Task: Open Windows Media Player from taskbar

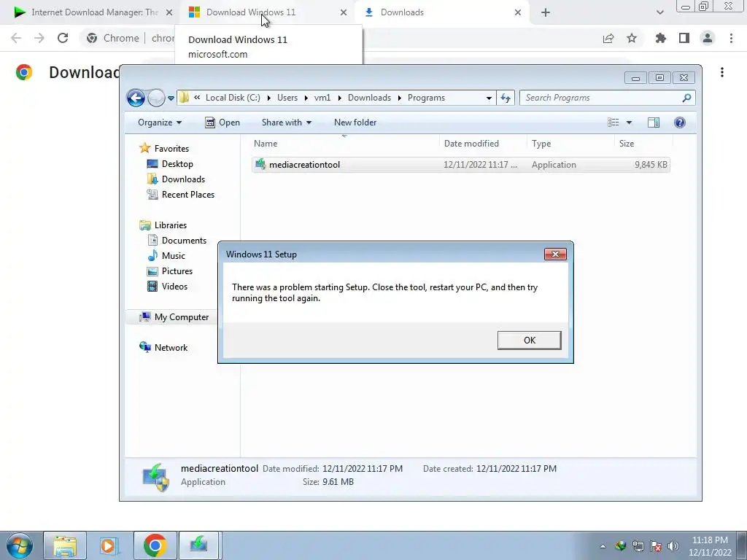Action: tap(110, 545)
